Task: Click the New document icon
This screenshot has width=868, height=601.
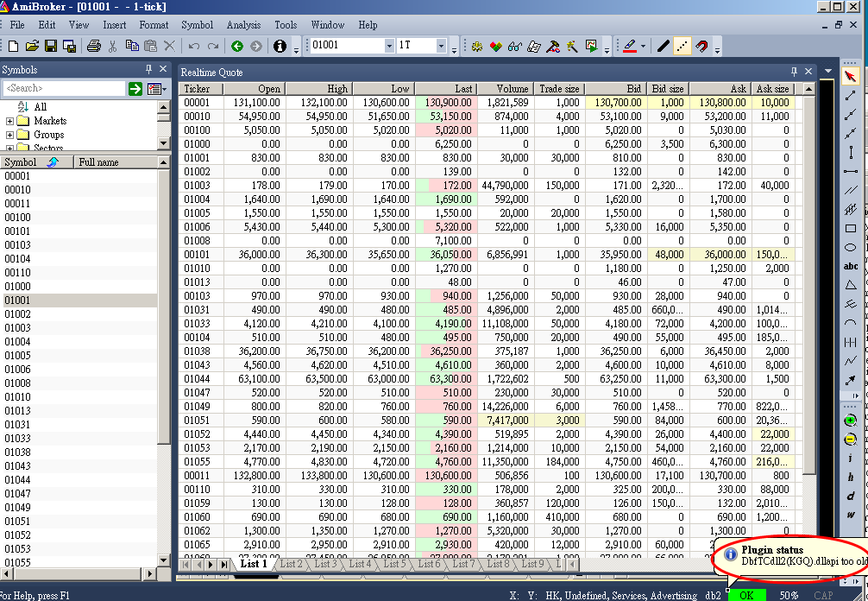Action: click(x=14, y=46)
